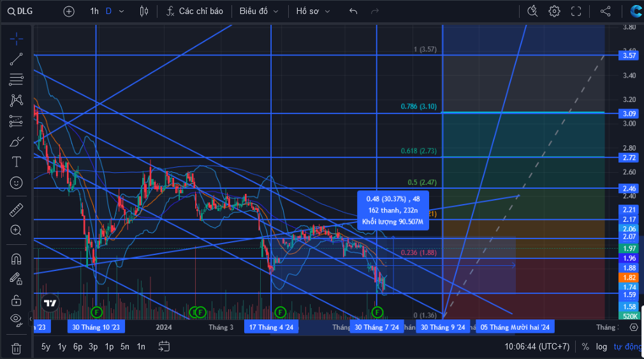
Task: Click the measurement info box 0.48 (30.37%)
Action: [393, 210]
